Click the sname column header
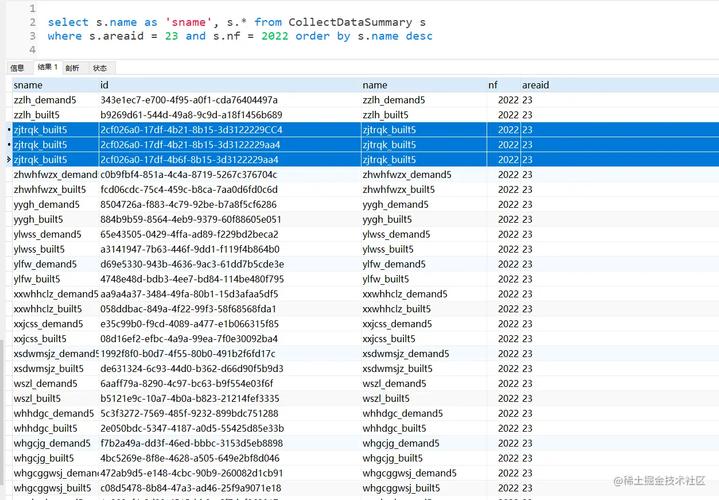 pos(28,85)
